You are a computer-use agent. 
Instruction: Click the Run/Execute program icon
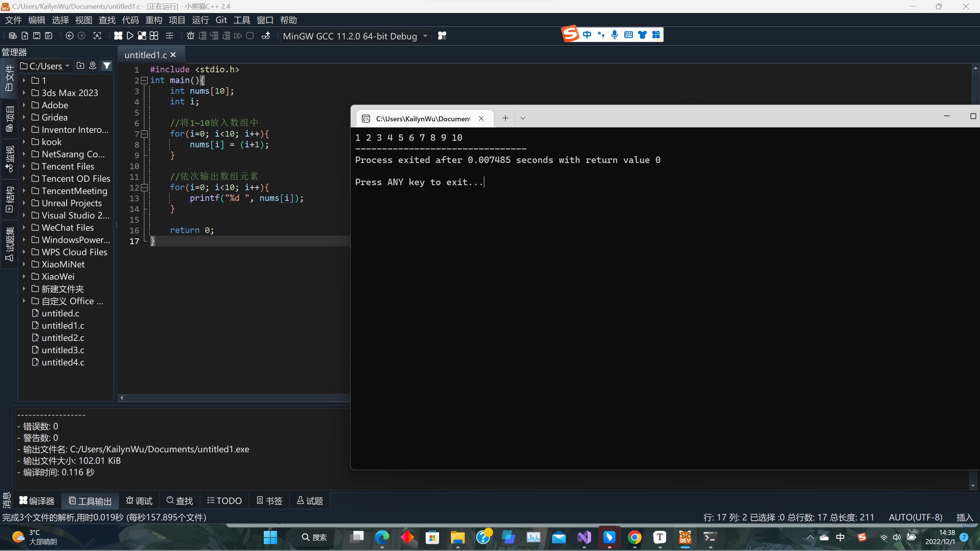pos(129,36)
